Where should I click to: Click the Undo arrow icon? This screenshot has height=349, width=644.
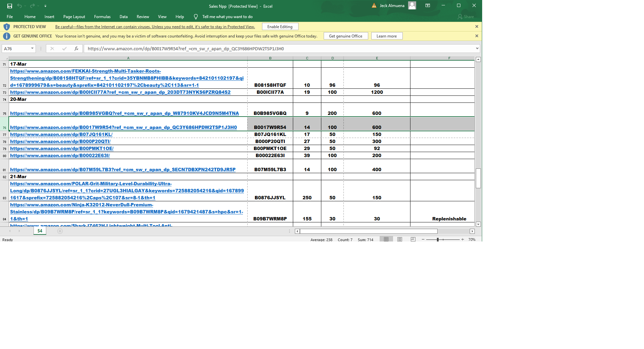pos(19,6)
